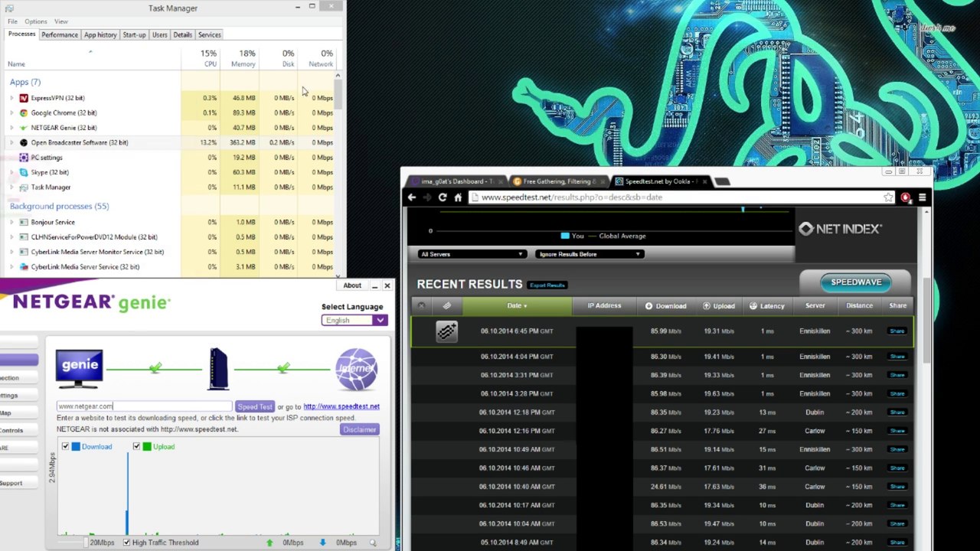The height and width of the screenshot is (551, 980).
Task: Click the www.netgear.com input field
Action: tap(144, 406)
